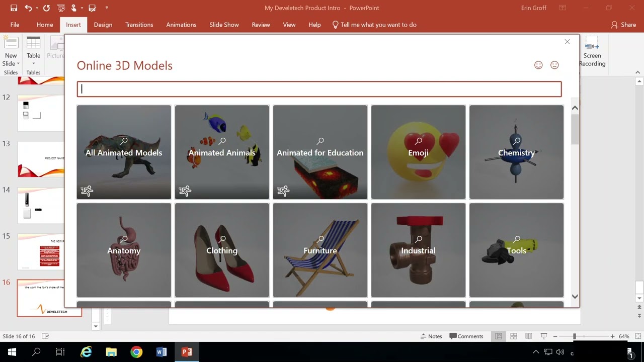644x362 pixels.
Task: Start slideshow from beginning in Quick Access
Action: (61, 8)
